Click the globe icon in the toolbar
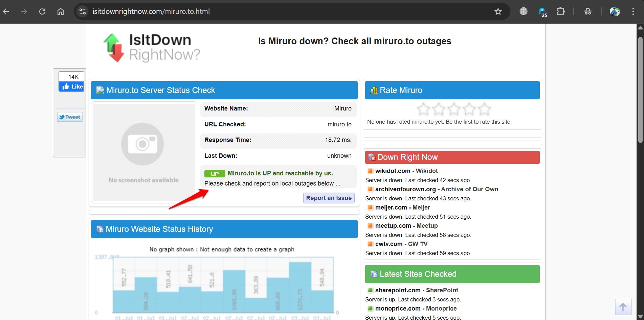The width and height of the screenshot is (644, 320). (x=523, y=11)
